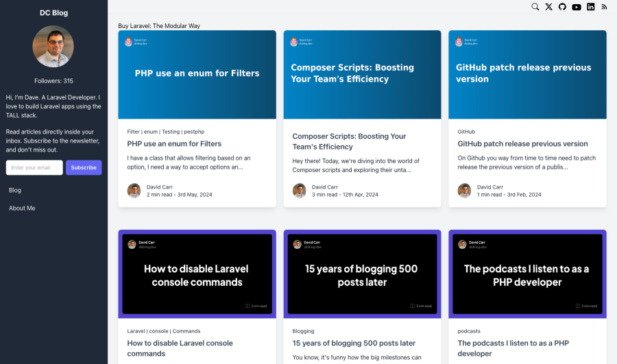Screen dimensions: 617x364
Task: Focus the Enter your email field
Action: 34,167
